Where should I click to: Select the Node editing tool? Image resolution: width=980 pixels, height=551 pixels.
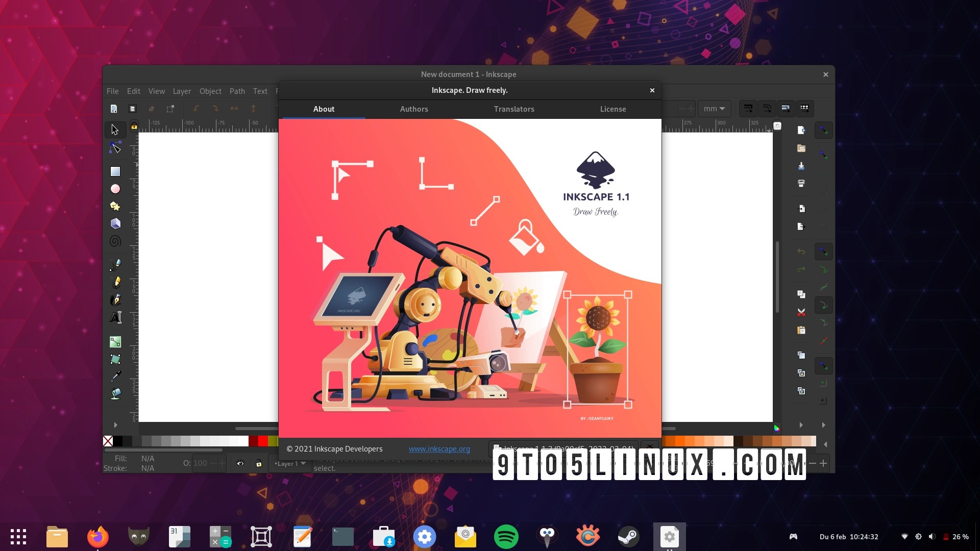click(115, 148)
